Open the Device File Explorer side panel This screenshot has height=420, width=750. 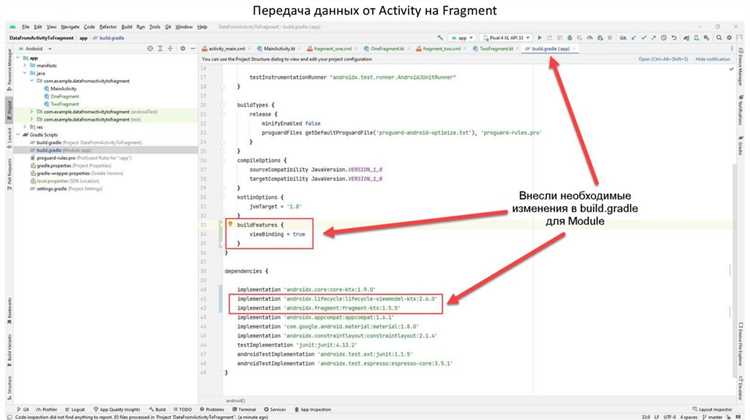coord(740,344)
